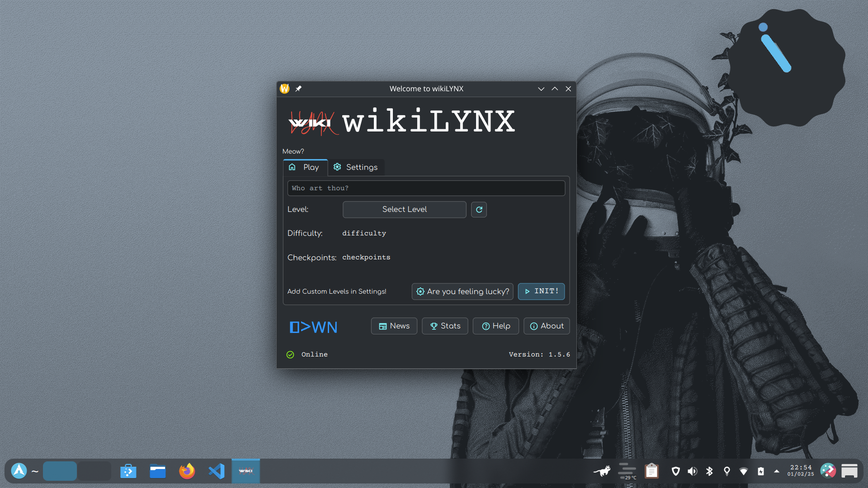
Task: Click the D>WN logo
Action: (313, 327)
